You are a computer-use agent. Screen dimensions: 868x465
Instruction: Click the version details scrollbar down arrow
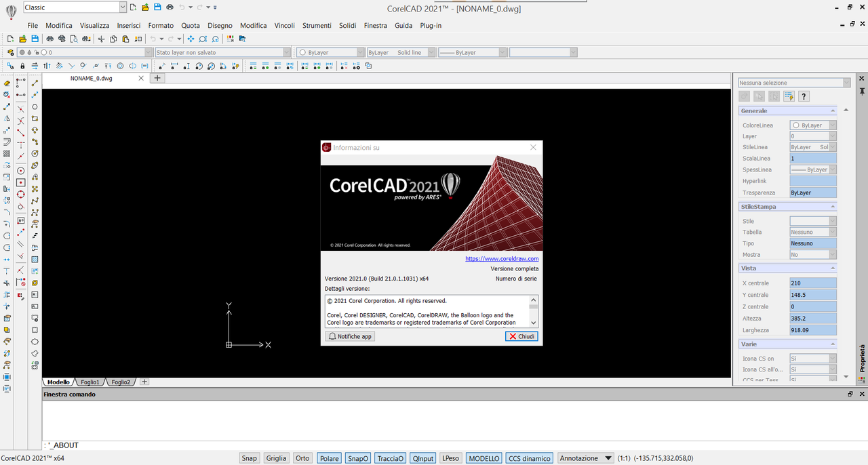click(533, 323)
